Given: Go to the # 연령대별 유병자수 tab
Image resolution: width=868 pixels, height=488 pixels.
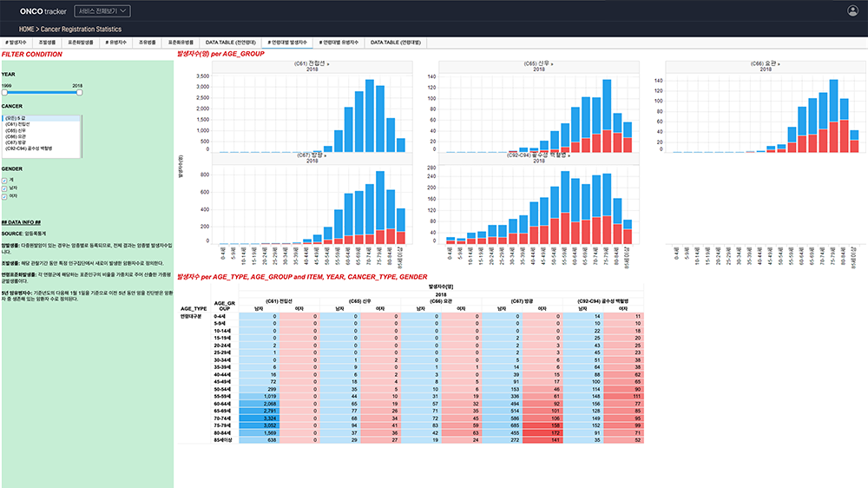Looking at the screenshot, I should (340, 42).
